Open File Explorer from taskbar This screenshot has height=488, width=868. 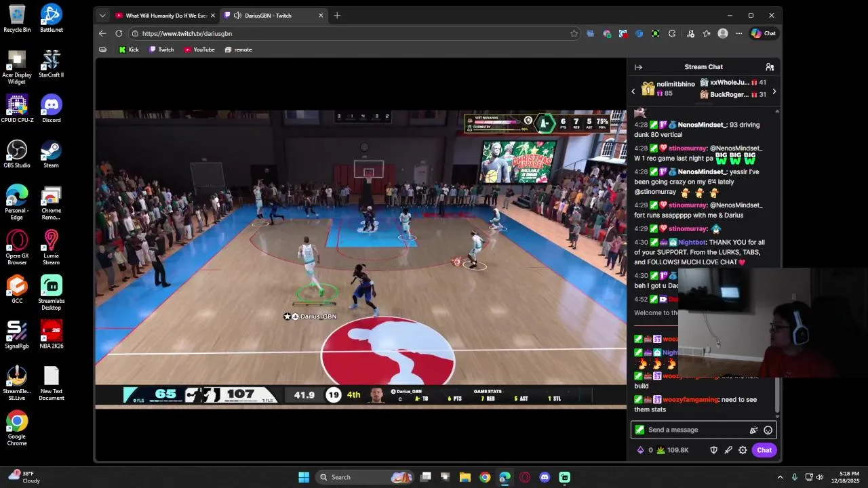[465, 477]
